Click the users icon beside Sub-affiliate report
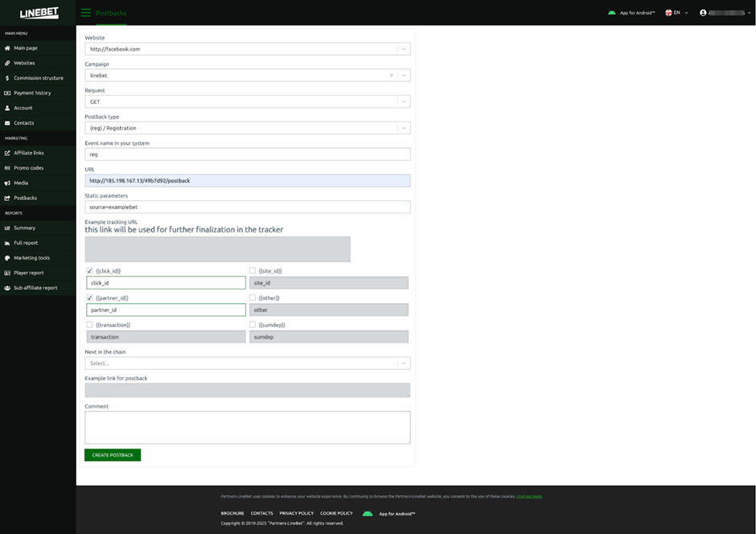The height and width of the screenshot is (534, 756). [7, 288]
